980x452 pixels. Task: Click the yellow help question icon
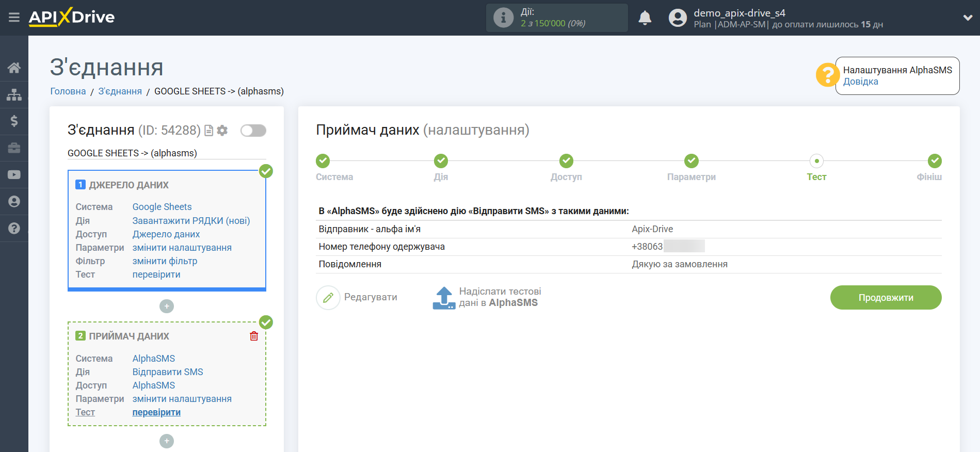(827, 75)
